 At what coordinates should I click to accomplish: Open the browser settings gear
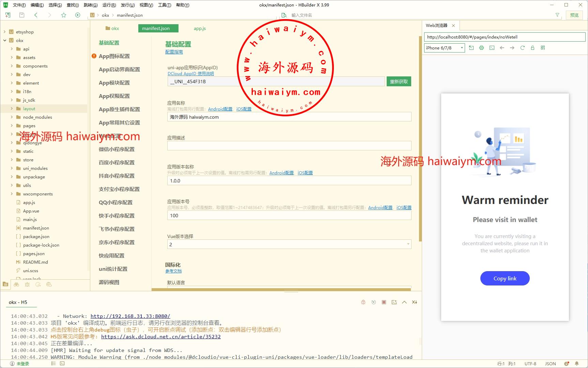coord(481,48)
